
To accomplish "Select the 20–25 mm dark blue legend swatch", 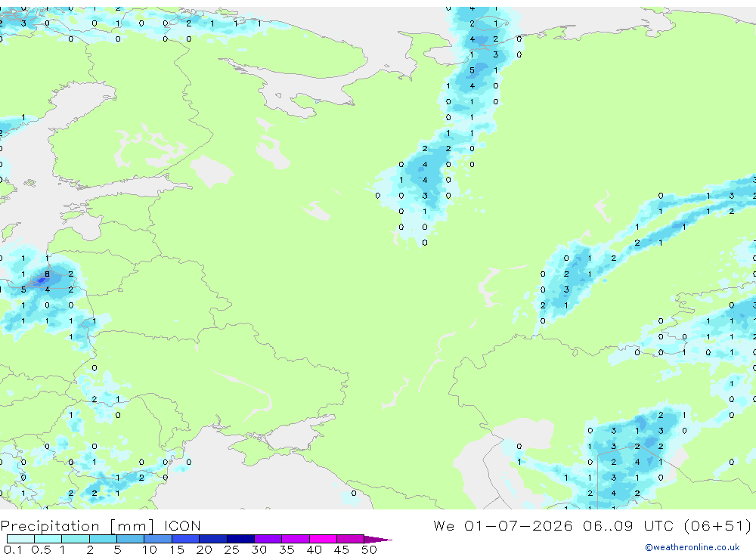I will (213, 539).
